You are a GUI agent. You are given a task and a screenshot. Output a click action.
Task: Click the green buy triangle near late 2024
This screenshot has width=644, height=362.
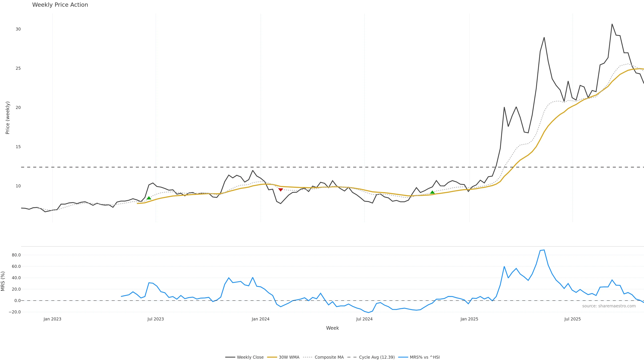[x=432, y=192]
